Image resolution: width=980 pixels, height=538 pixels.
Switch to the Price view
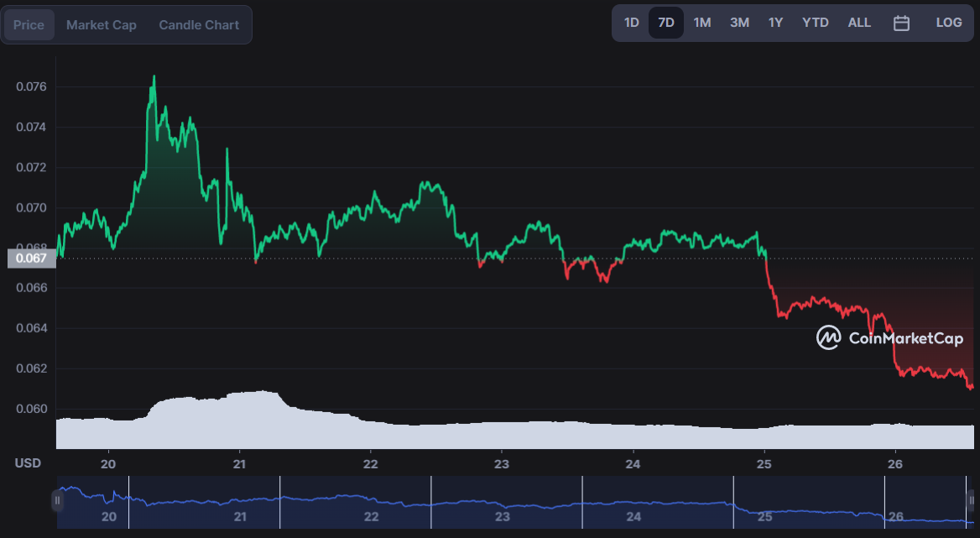(x=29, y=25)
